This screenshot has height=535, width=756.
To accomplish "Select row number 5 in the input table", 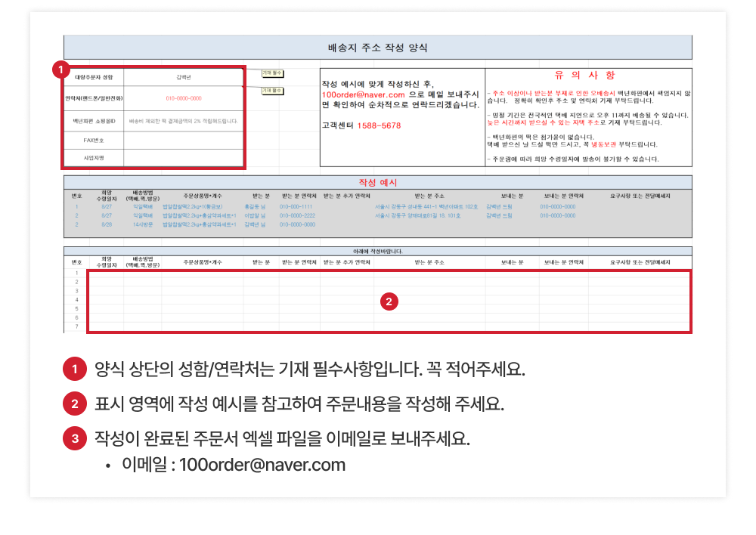I will (76, 309).
